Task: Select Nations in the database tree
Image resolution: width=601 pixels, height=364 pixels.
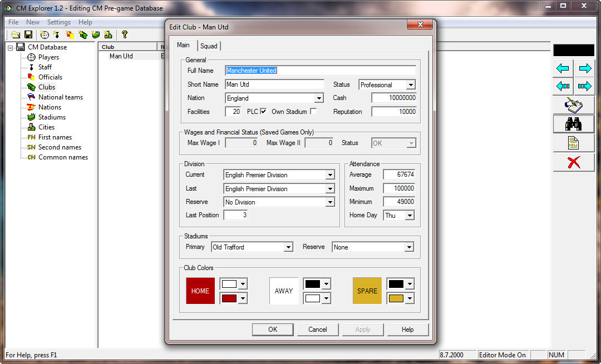Action: tap(50, 107)
